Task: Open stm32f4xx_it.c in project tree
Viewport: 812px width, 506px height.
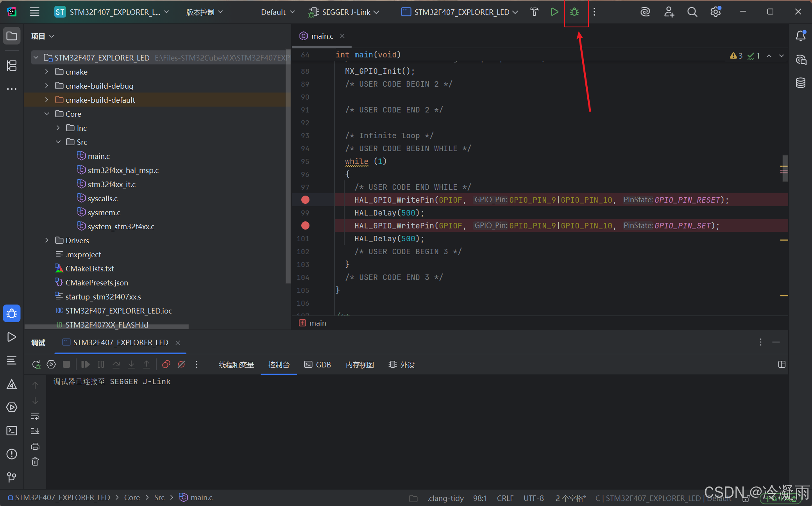Action: pyautogui.click(x=111, y=184)
